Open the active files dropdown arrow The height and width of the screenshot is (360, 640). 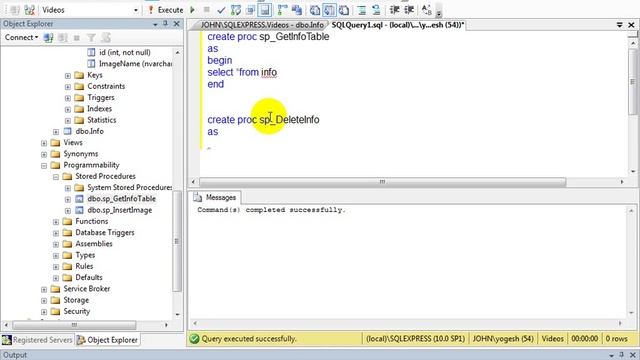tap(620, 25)
